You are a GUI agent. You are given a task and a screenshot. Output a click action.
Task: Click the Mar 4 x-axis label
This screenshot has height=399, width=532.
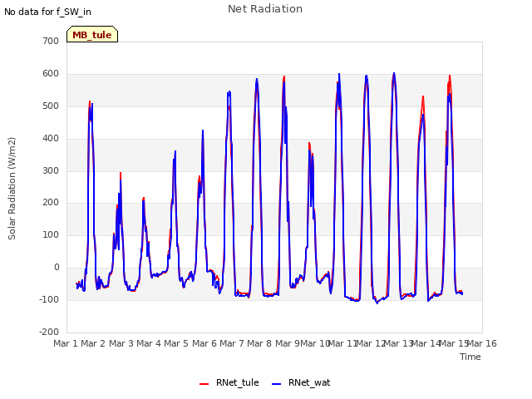pyautogui.click(x=149, y=343)
